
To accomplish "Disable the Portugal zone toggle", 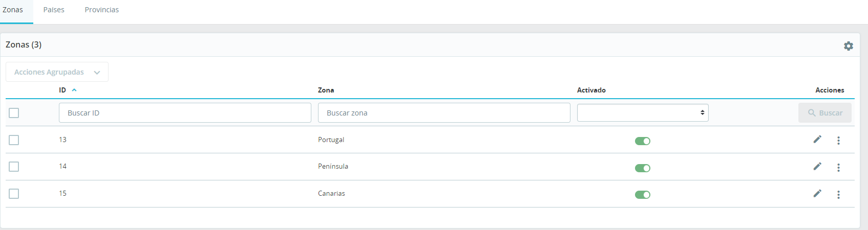I will (643, 141).
